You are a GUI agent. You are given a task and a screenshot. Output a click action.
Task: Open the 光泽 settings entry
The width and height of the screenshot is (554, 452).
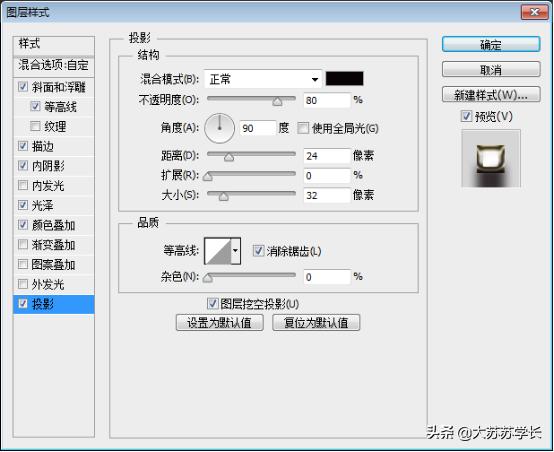coord(43,205)
